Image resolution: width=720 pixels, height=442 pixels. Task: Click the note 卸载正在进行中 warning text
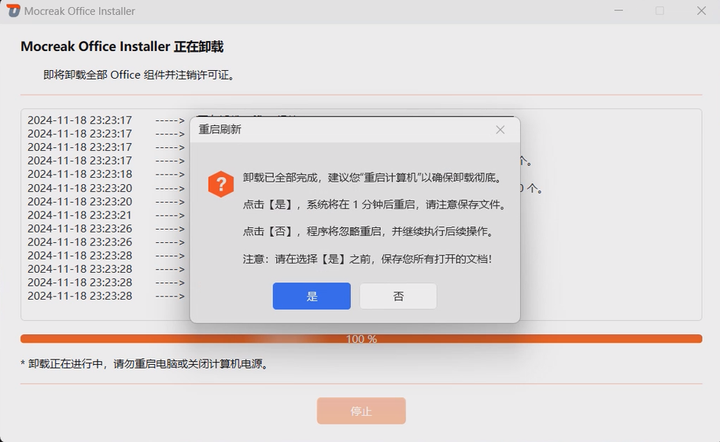click(x=145, y=364)
